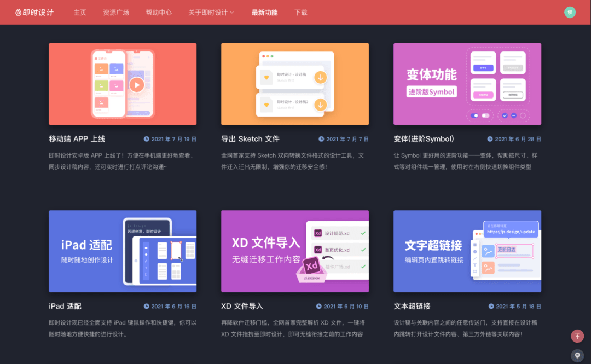Click the clock icon beside 2021 年 7 月 19 日
This screenshot has width=591, height=364.
click(146, 139)
